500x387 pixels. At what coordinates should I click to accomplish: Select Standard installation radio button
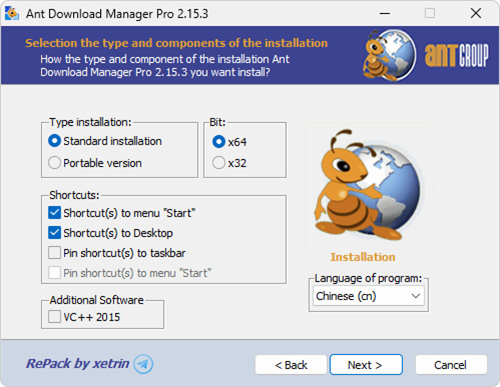point(54,141)
